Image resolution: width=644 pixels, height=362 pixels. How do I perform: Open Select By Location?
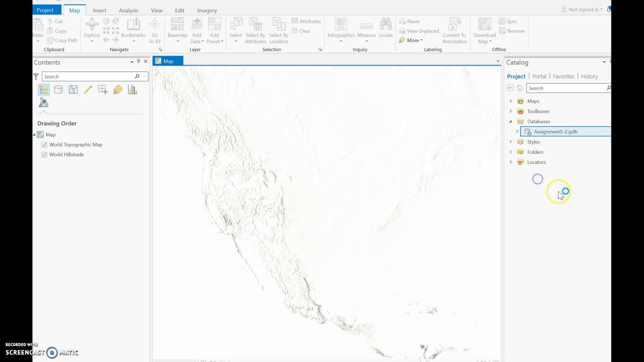coord(278,30)
